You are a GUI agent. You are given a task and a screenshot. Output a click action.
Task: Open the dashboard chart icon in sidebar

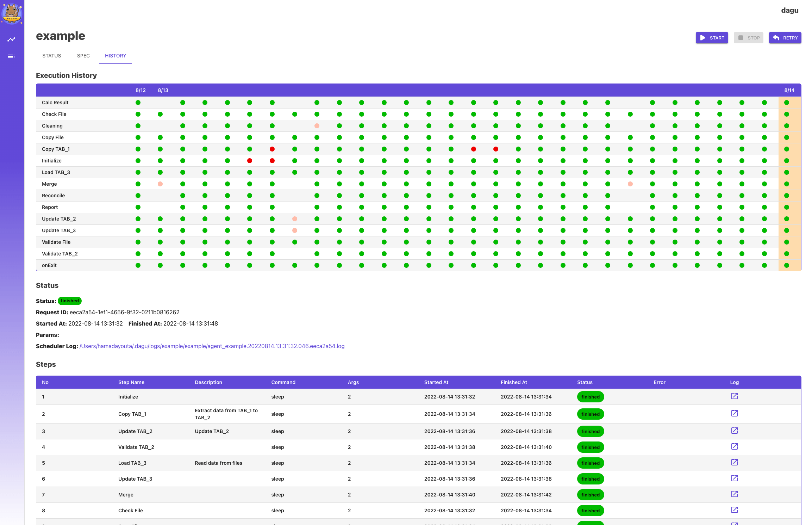11,39
